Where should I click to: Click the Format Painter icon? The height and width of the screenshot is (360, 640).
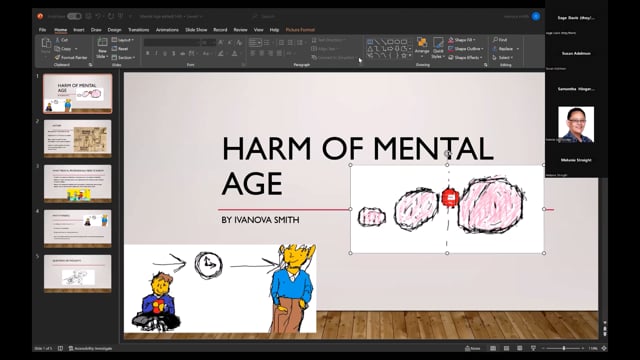58,58
